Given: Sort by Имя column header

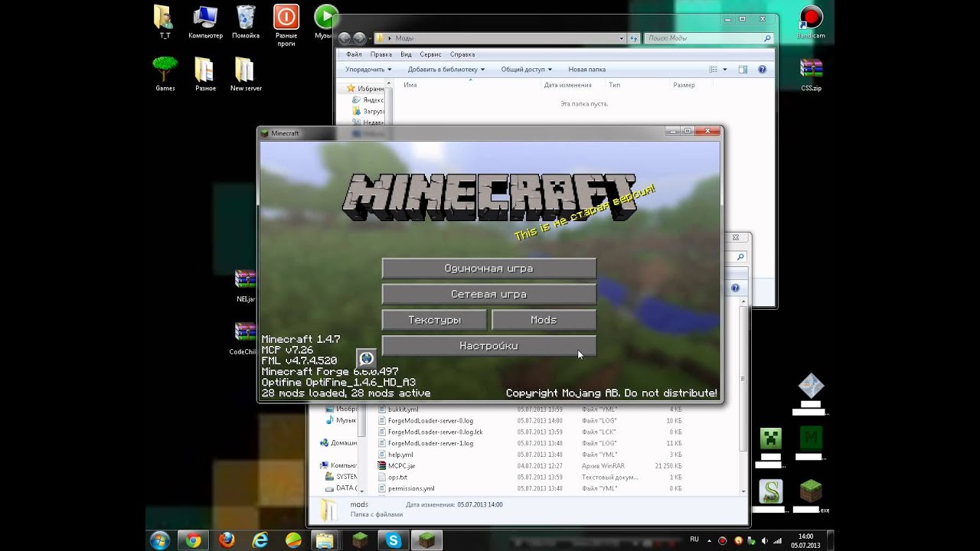Looking at the screenshot, I should pyautogui.click(x=410, y=85).
